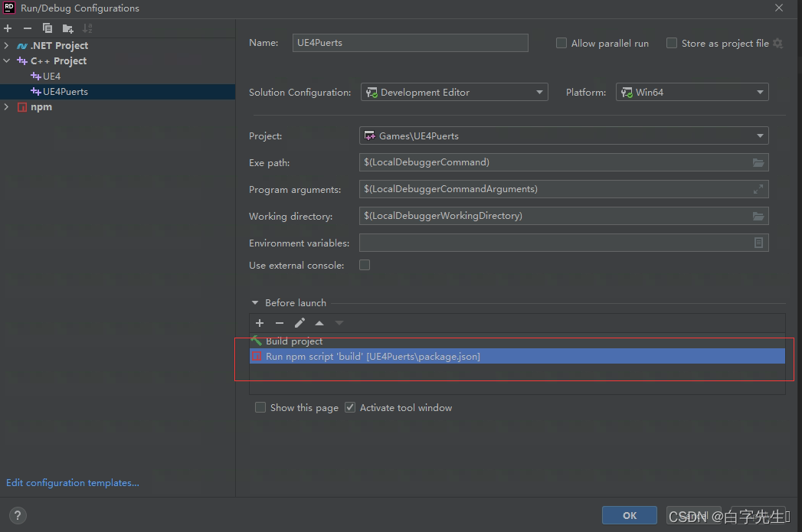Move Before launch task down

coord(339,323)
